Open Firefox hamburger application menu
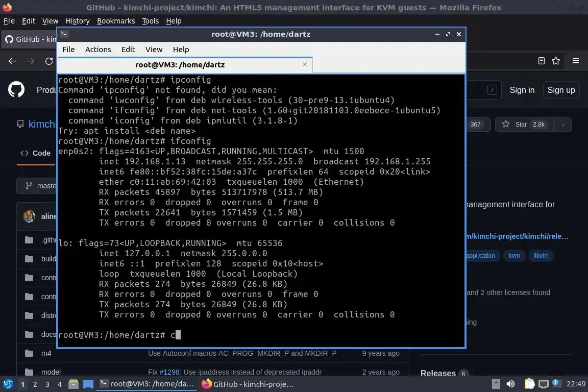Viewport: 588px width, 392px height. pyautogui.click(x=576, y=61)
